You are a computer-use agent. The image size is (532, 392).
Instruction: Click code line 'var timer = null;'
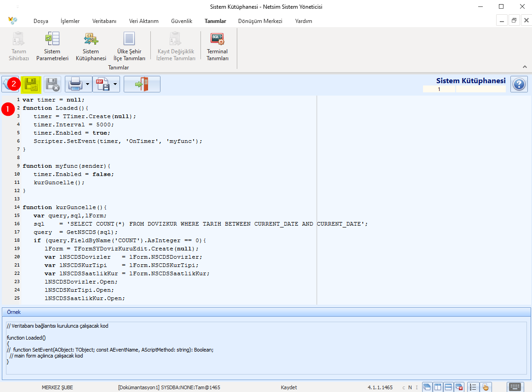coord(53,100)
